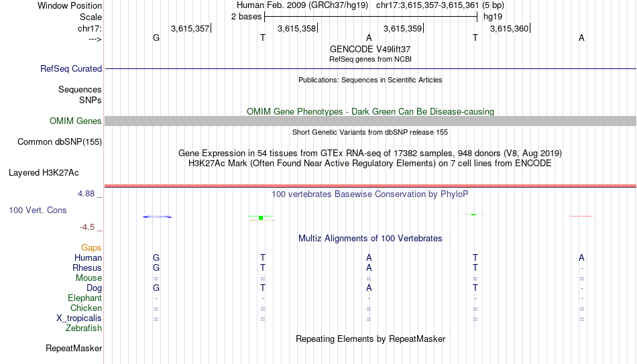This screenshot has height=364, width=637.
Task: Click the OMIM Gene Phenotypes title
Action: point(371,112)
